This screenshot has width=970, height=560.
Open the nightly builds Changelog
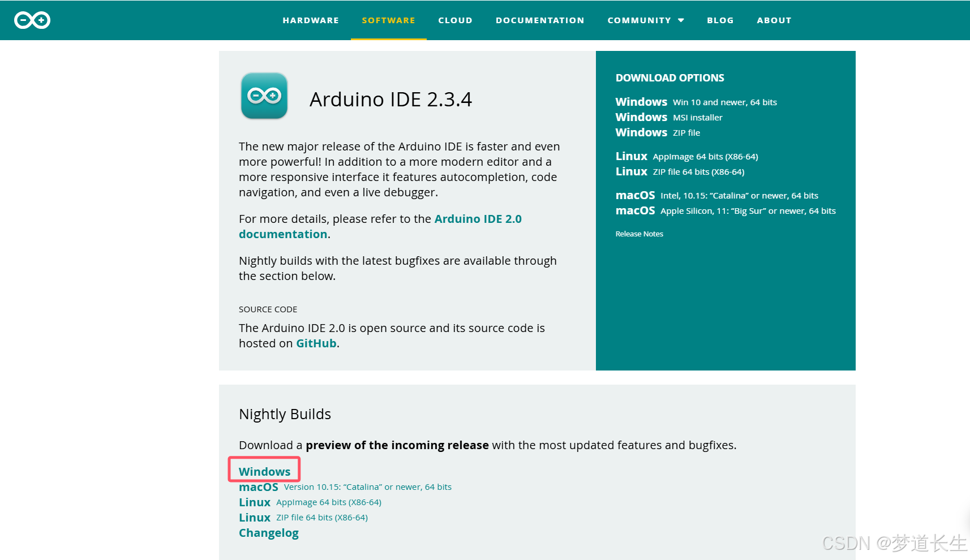268,533
